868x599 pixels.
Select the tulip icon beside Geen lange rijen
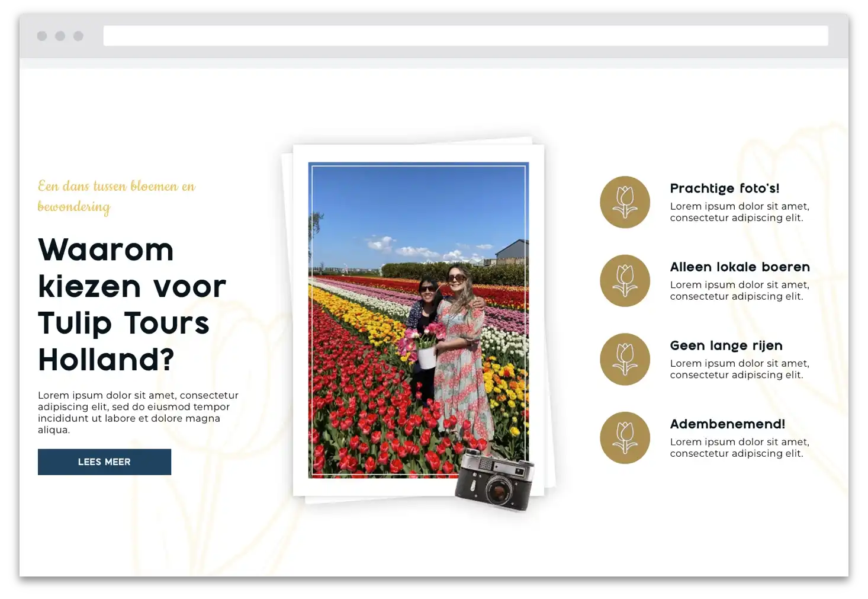click(x=625, y=359)
